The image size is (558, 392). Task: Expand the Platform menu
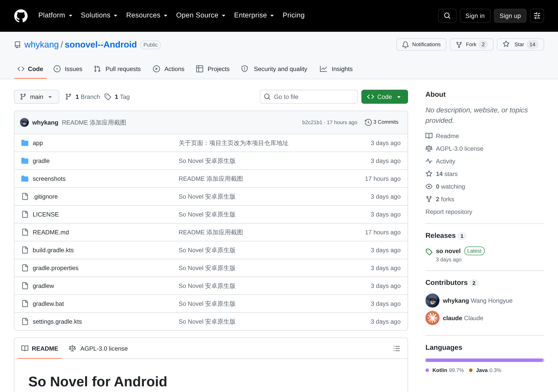point(55,15)
